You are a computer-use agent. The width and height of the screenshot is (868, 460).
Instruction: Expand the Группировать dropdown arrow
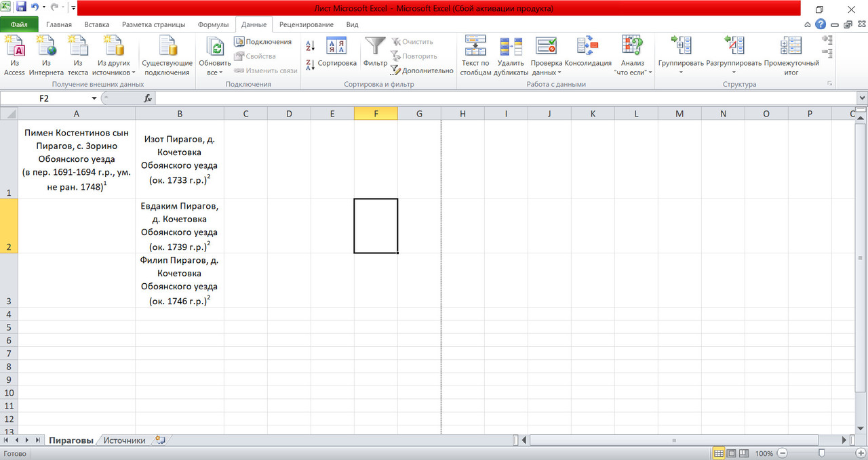681,72
